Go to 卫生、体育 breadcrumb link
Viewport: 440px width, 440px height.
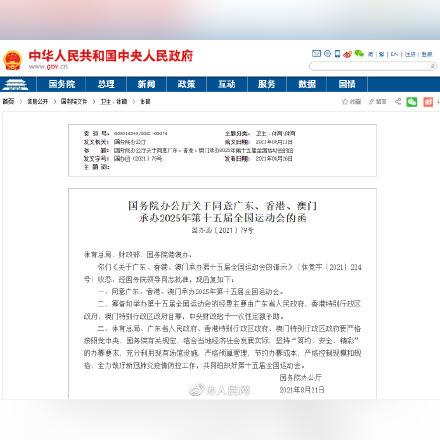(x=114, y=101)
